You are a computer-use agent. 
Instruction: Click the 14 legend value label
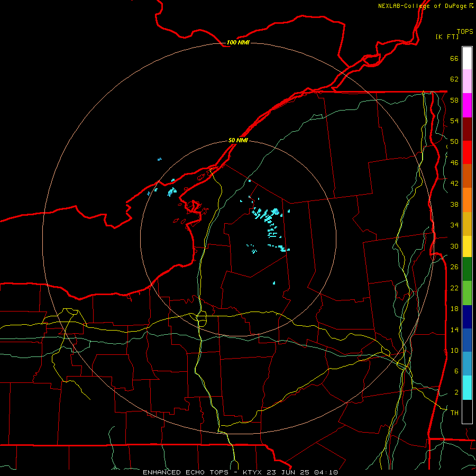(x=454, y=329)
